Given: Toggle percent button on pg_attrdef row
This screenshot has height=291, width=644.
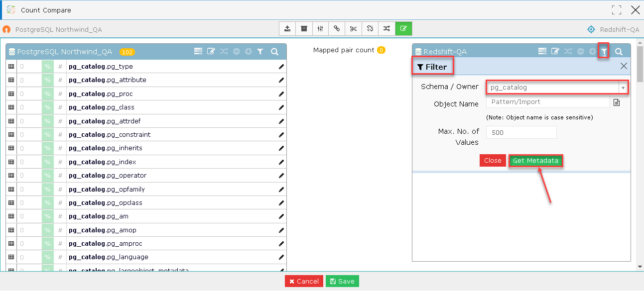Looking at the screenshot, I should 48,121.
